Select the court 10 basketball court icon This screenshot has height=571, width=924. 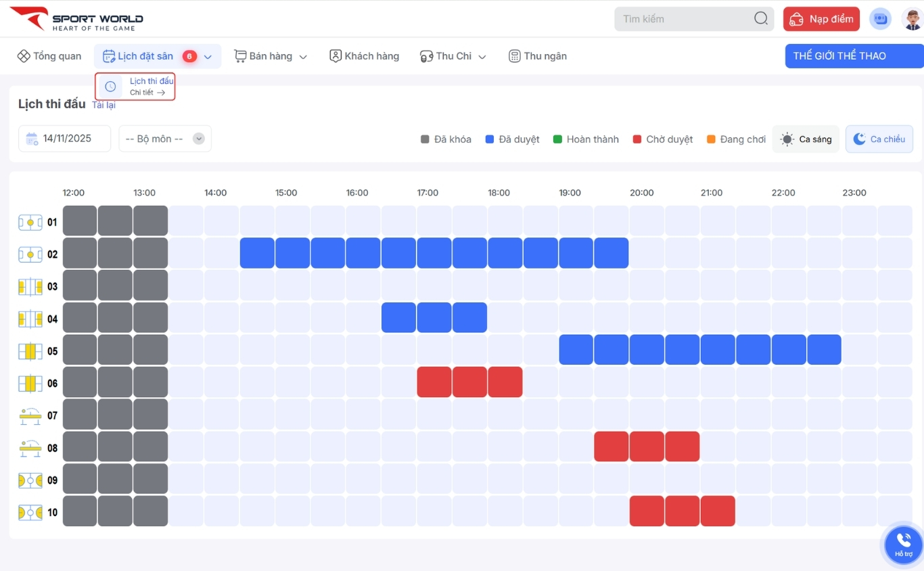point(30,513)
